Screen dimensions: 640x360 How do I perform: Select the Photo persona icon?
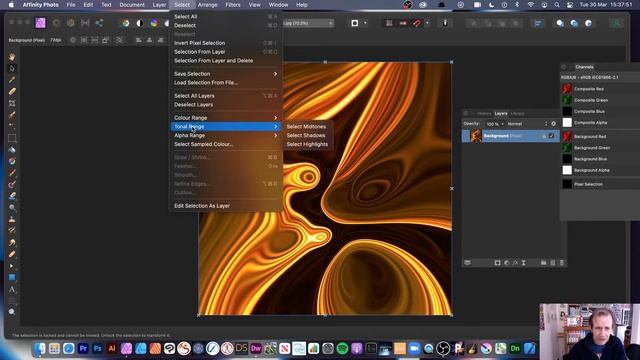pos(40,23)
